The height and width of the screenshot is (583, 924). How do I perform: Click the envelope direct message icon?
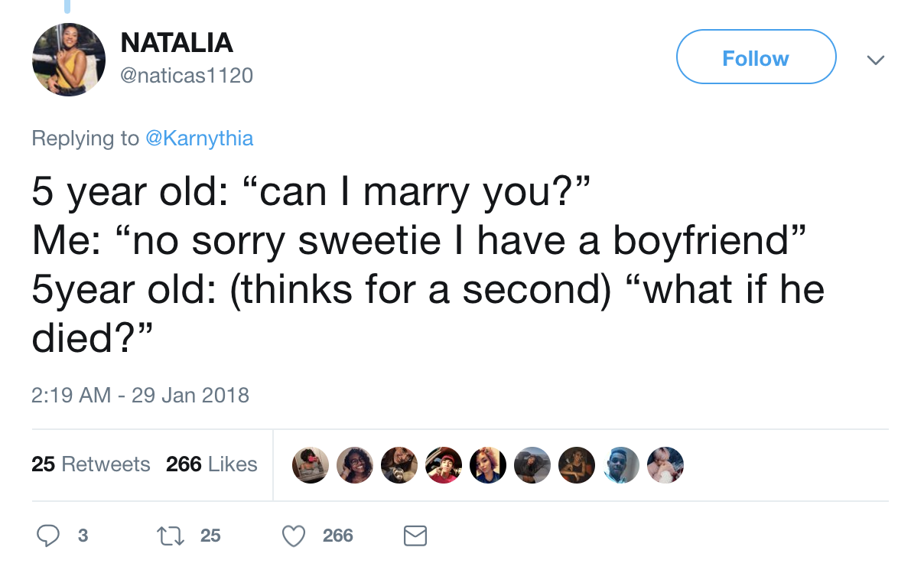[415, 536]
